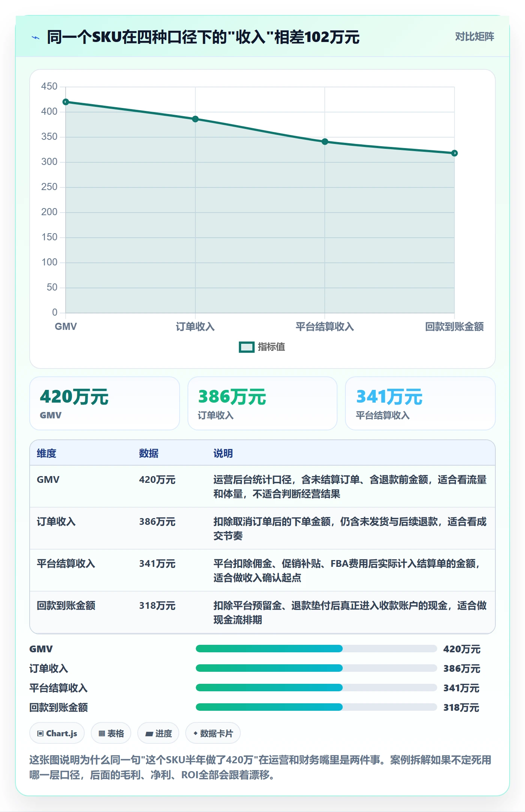525x812 pixels.
Task: Click the bar icon in the 进度 chip
Action: coord(149,734)
